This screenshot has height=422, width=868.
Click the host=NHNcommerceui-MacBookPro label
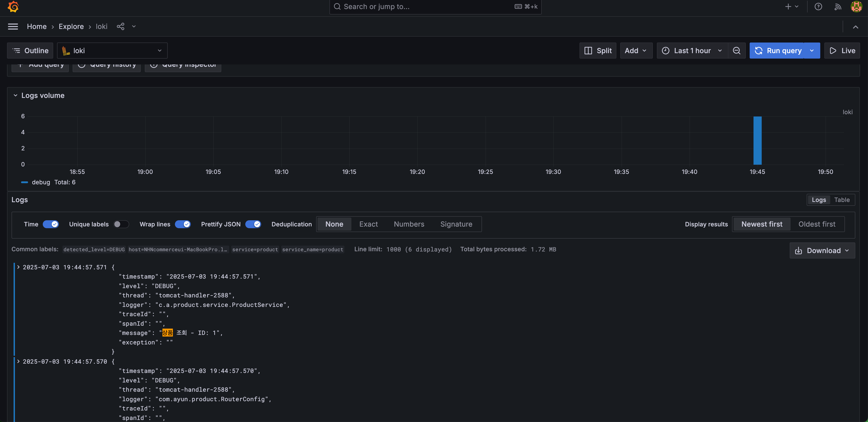(x=178, y=249)
